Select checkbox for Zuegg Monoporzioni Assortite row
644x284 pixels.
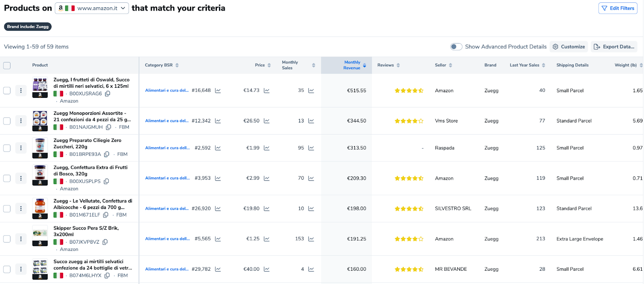(x=7, y=121)
